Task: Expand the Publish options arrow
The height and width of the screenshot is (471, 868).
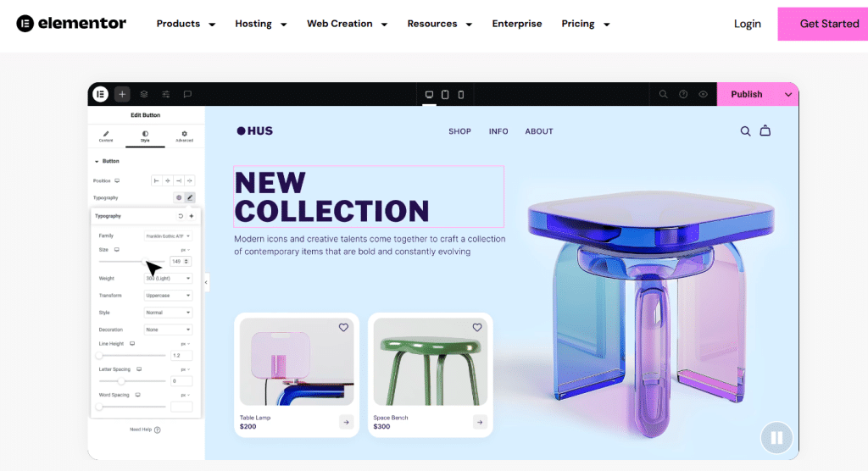Action: click(x=788, y=95)
